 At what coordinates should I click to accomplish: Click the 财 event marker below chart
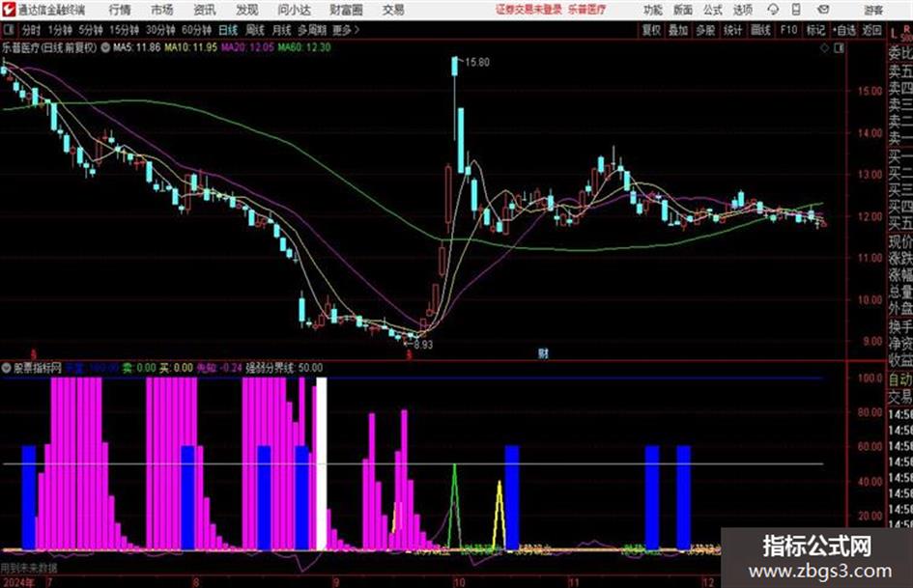[x=543, y=353]
